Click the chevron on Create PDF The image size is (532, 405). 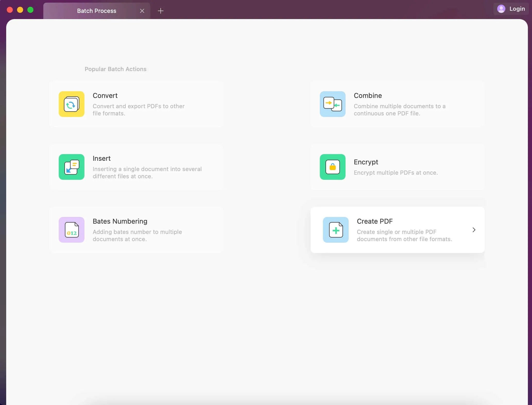[474, 230]
